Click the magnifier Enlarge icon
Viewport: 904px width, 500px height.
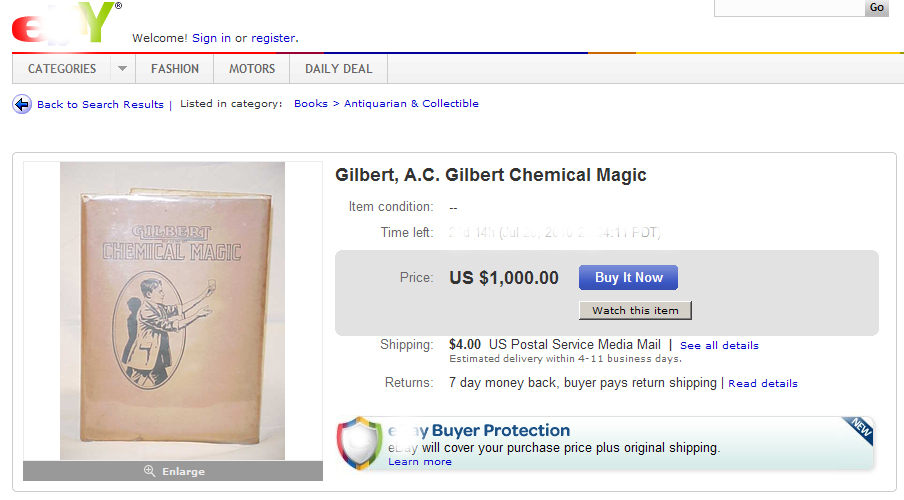150,471
